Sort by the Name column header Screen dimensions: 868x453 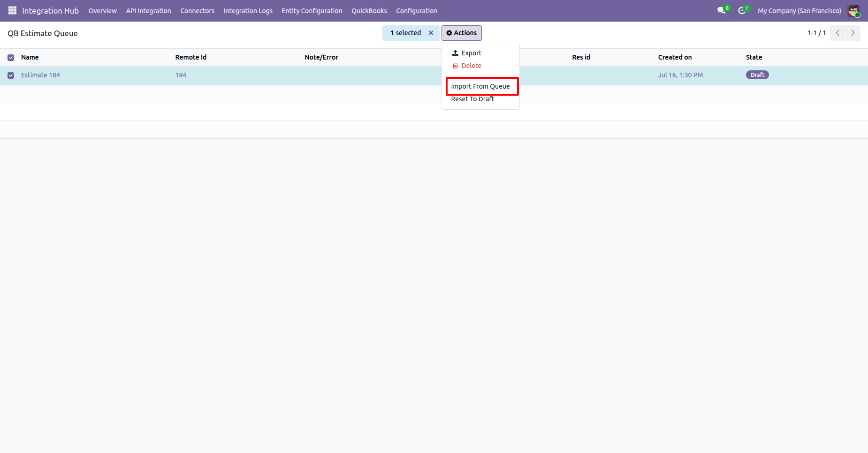pyautogui.click(x=30, y=57)
